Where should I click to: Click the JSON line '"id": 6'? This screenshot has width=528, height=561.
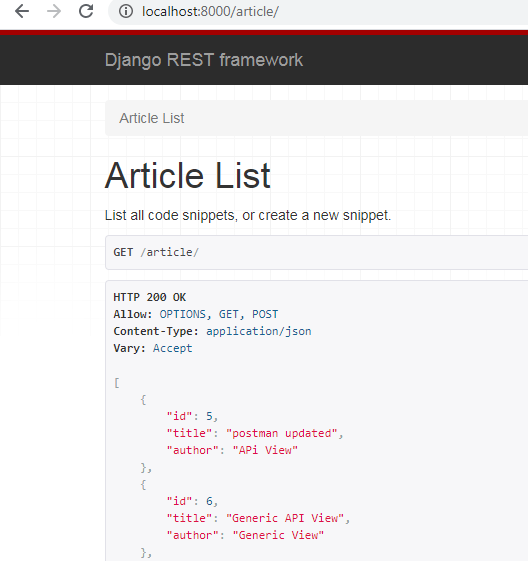(192, 501)
